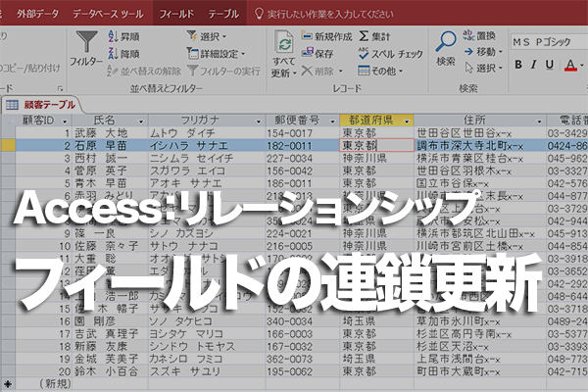Click the Filter funnel icon
Image resolution: width=588 pixels, height=392 pixels.
point(86,42)
